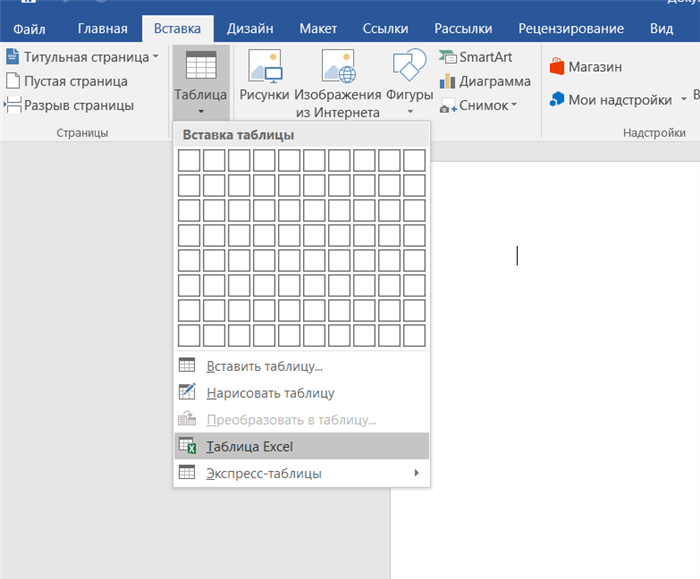Add a Пустая страница blank page
700x579 pixels.
click(x=67, y=81)
